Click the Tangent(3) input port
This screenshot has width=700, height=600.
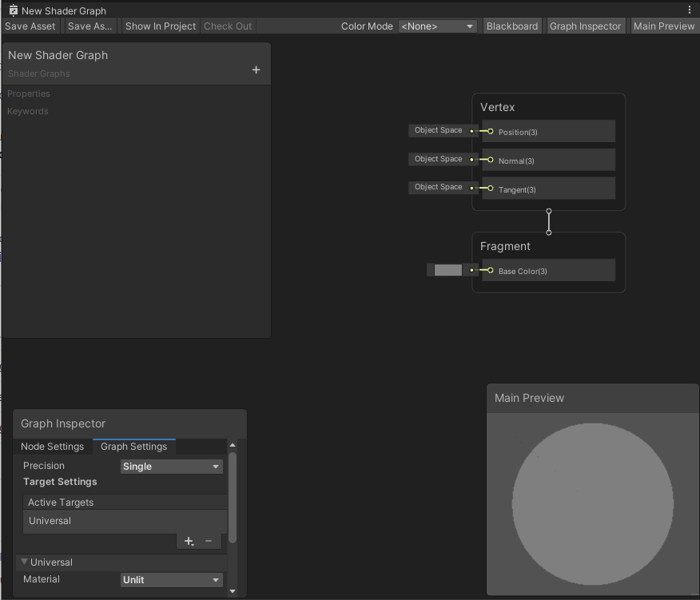click(490, 189)
